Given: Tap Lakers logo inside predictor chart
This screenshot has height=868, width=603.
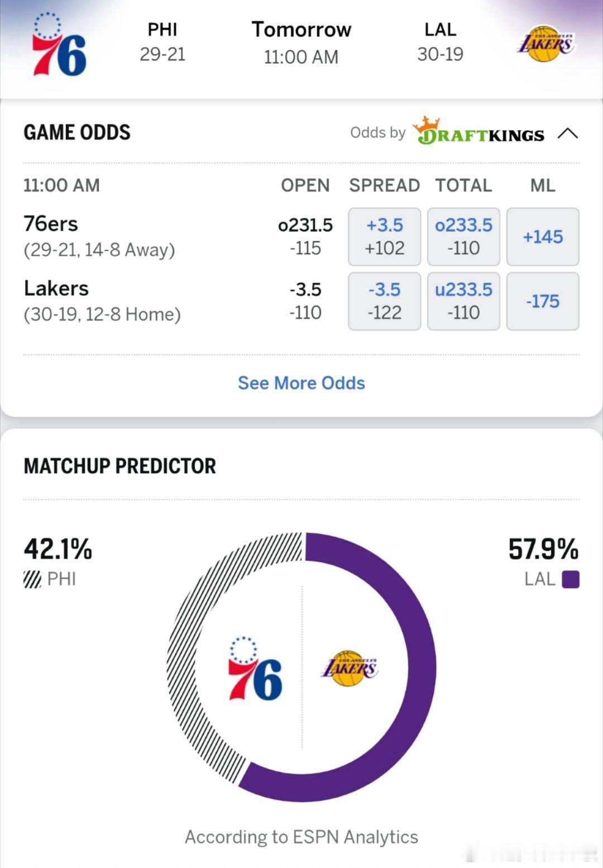Looking at the screenshot, I should [350, 668].
